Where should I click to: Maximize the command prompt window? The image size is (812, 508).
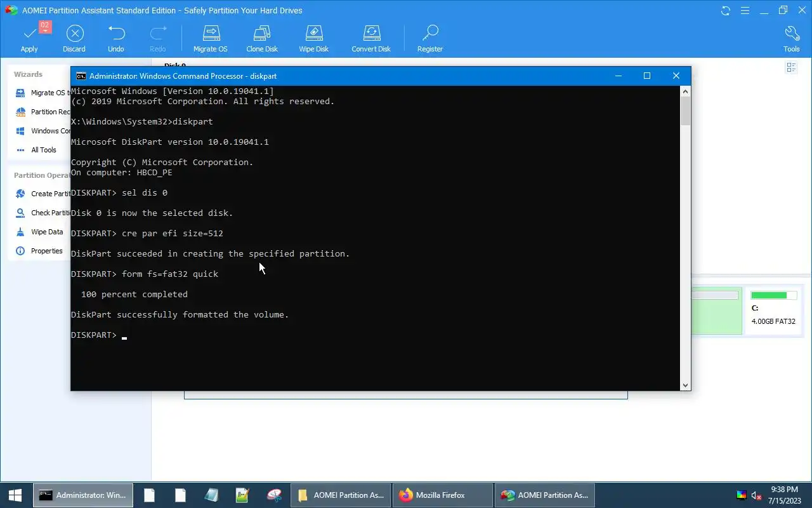coord(647,76)
